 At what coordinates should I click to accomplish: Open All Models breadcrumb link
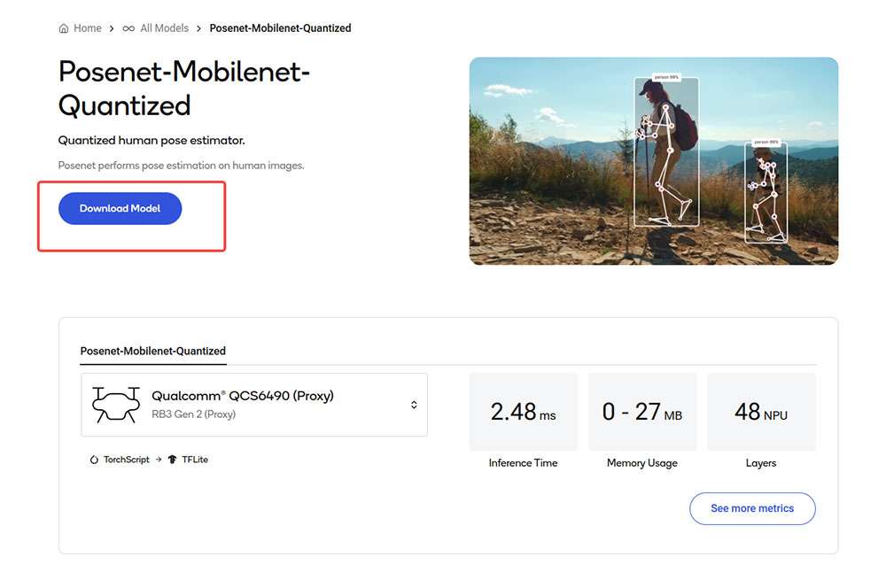[x=165, y=28]
